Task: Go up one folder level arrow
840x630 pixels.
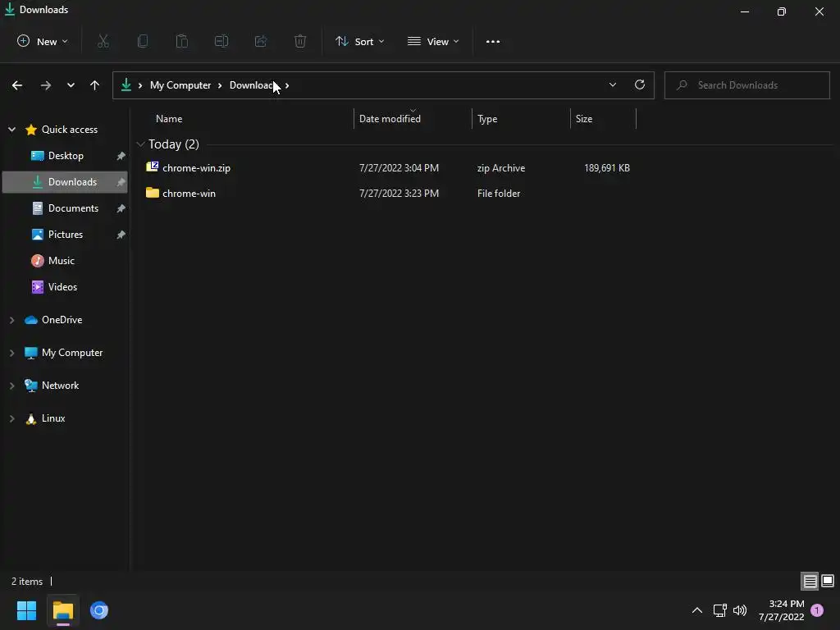Action: coord(95,85)
